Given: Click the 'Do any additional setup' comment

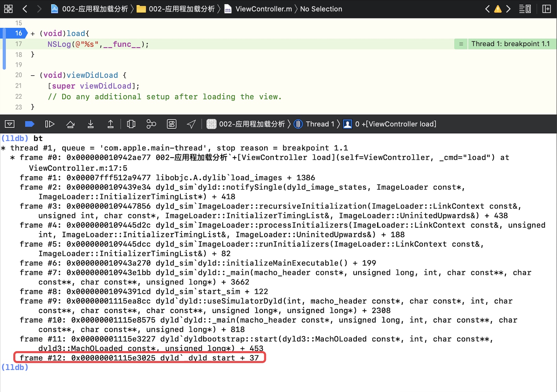Looking at the screenshot, I should pos(165,97).
